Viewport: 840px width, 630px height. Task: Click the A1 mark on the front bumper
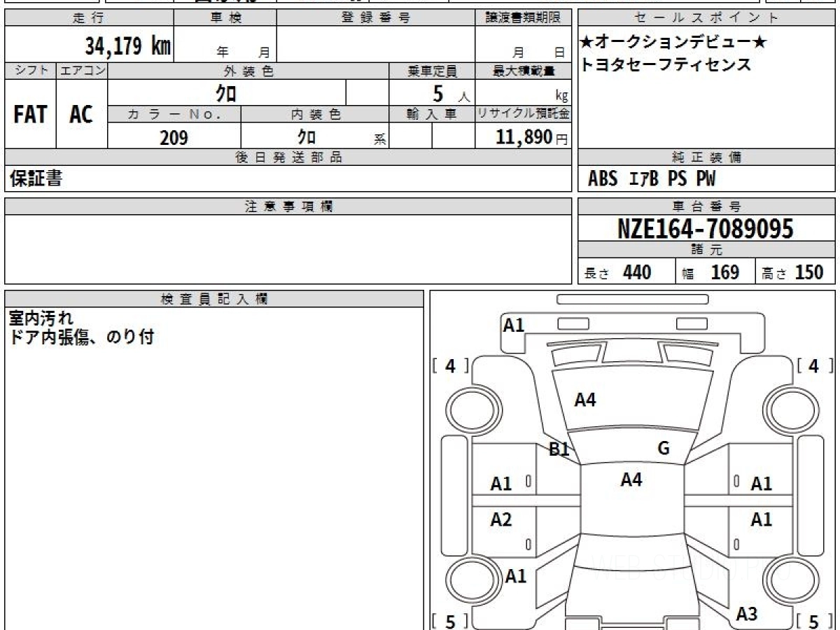(514, 325)
